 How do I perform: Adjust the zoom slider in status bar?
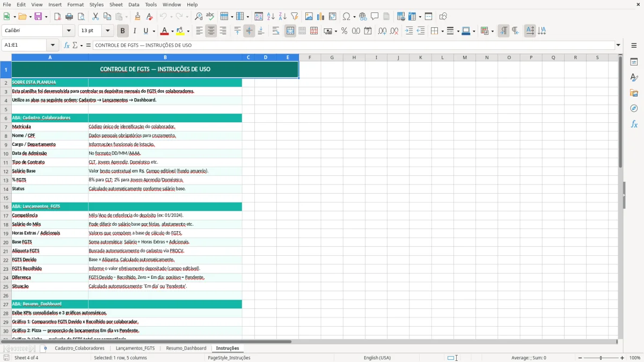[601, 358]
